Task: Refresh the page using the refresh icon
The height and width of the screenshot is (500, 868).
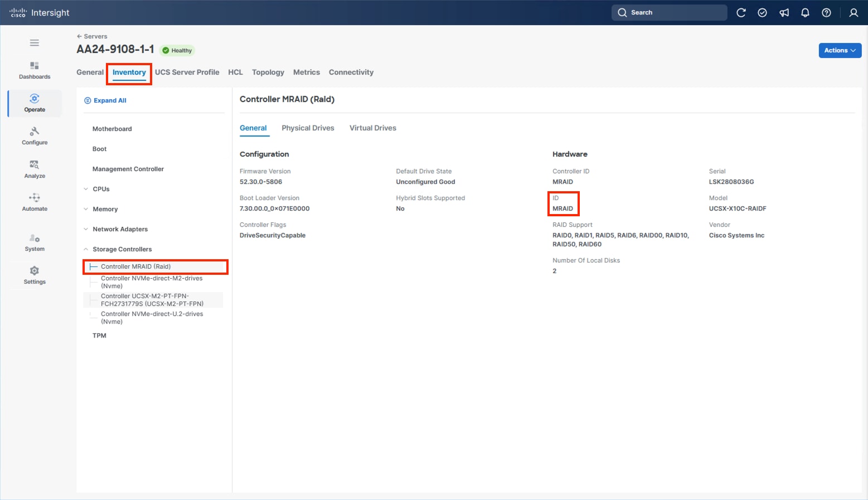Action: pos(741,12)
